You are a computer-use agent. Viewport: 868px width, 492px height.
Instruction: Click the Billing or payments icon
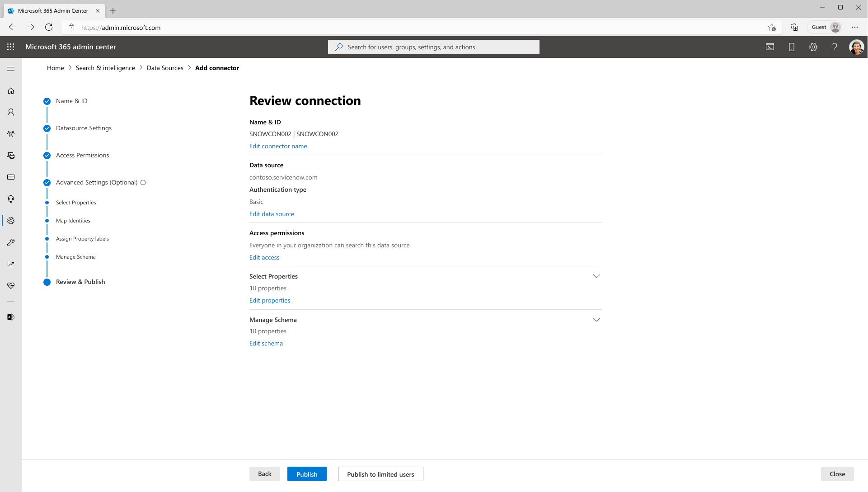(x=11, y=177)
